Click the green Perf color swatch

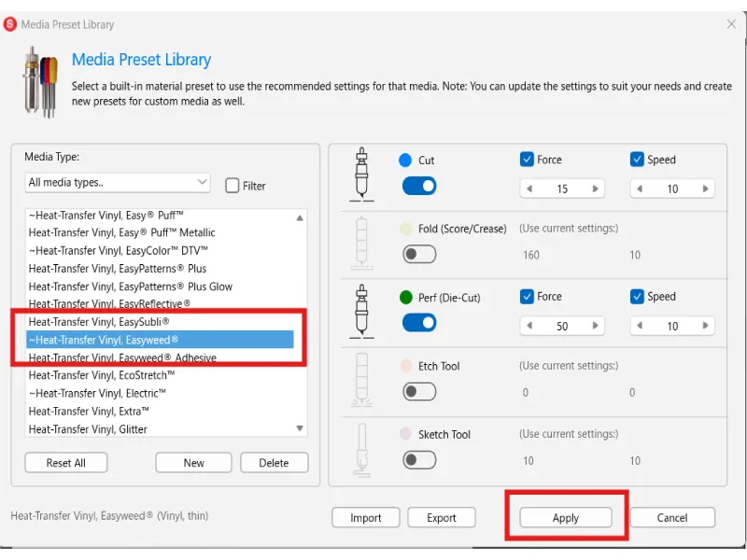point(405,298)
